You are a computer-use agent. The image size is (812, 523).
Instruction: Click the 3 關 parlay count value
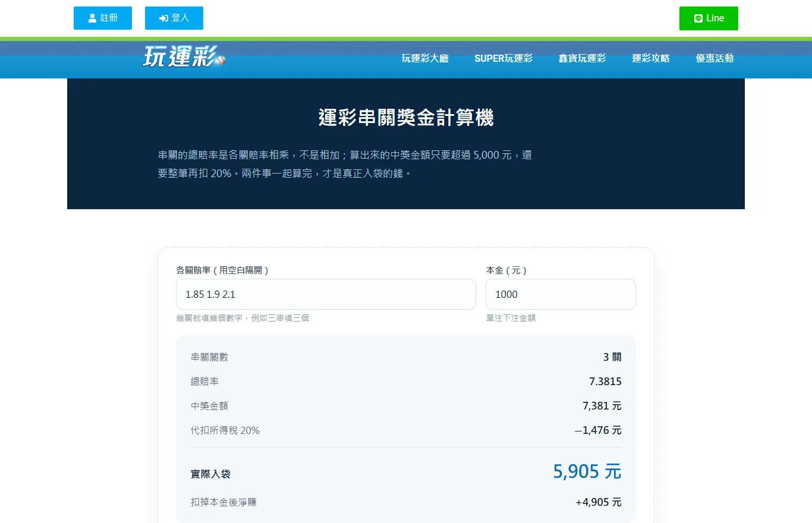click(612, 357)
